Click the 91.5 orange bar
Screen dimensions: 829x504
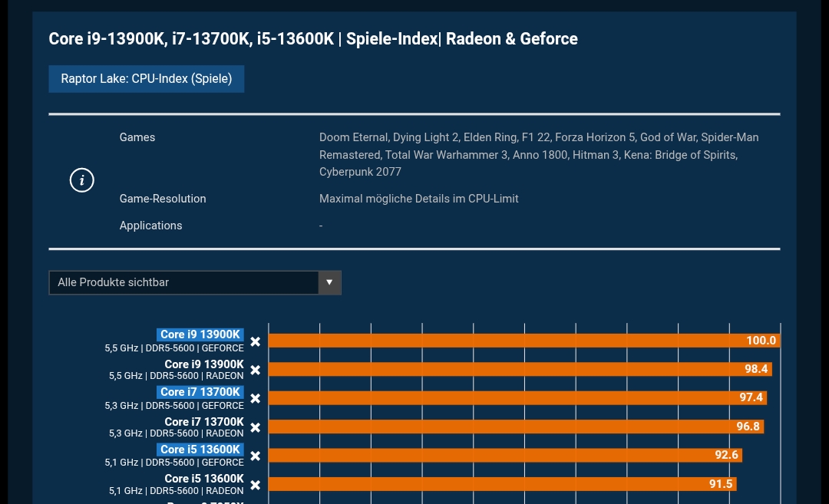502,484
